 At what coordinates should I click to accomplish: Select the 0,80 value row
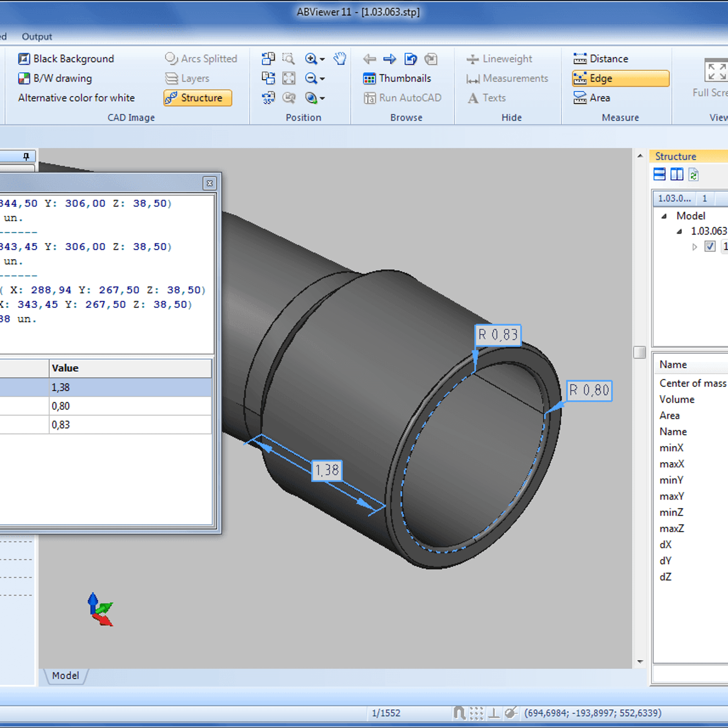coord(106,406)
